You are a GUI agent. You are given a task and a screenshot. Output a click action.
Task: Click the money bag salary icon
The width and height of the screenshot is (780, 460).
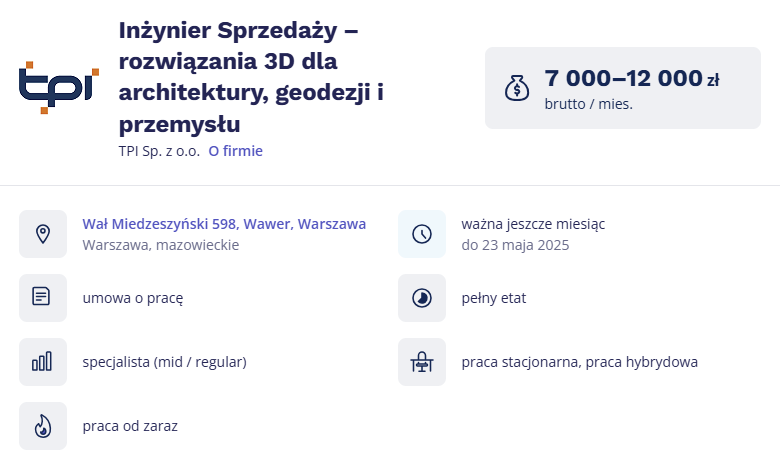point(517,88)
